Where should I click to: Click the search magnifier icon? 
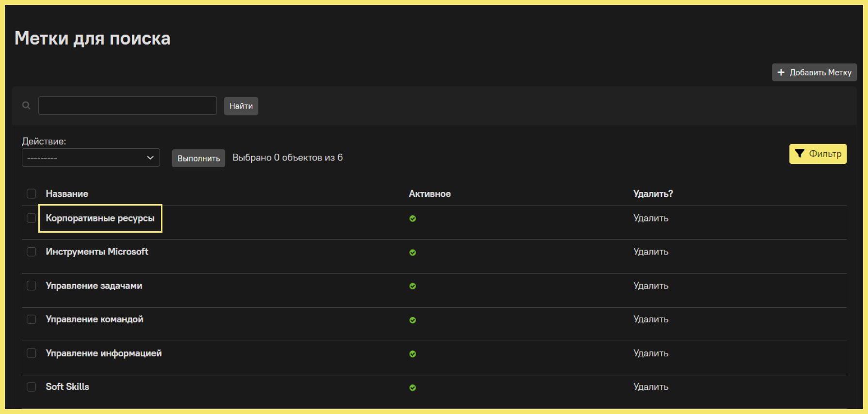click(26, 105)
